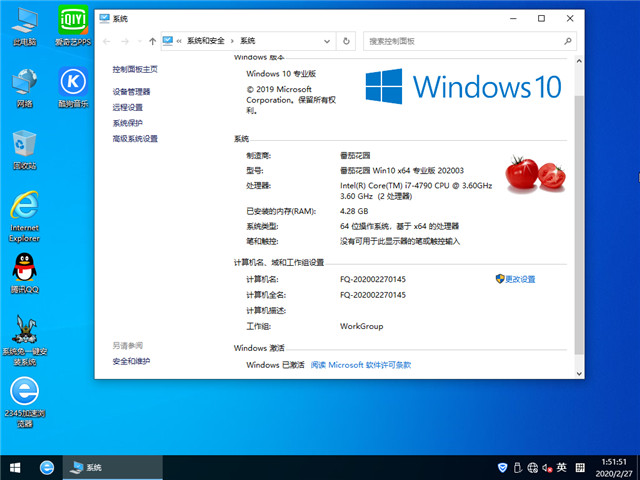Click the muted volume tray icon
The image size is (640, 480).
coord(547,467)
